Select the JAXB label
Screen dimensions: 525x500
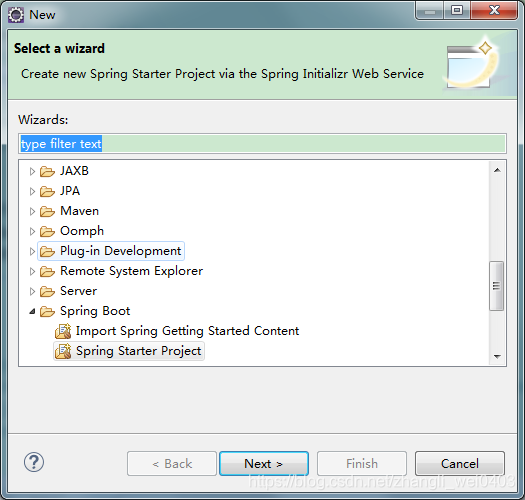(x=74, y=171)
